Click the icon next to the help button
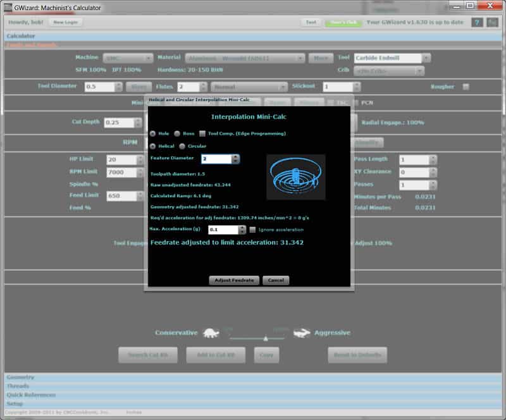The width and height of the screenshot is (506, 420). tap(492, 22)
